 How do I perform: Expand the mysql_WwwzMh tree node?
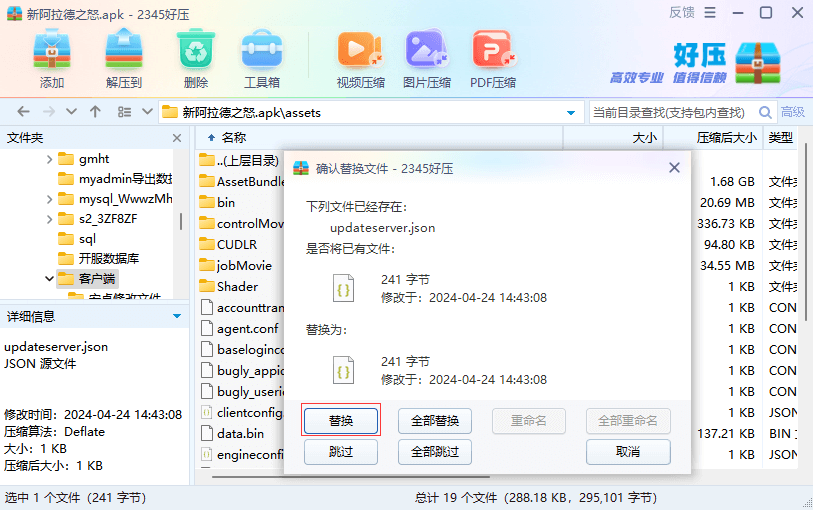click(49, 199)
